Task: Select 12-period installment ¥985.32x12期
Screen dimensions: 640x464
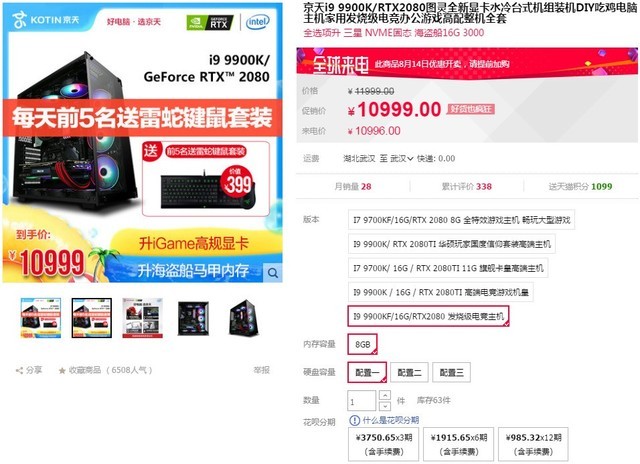Action: (x=533, y=444)
